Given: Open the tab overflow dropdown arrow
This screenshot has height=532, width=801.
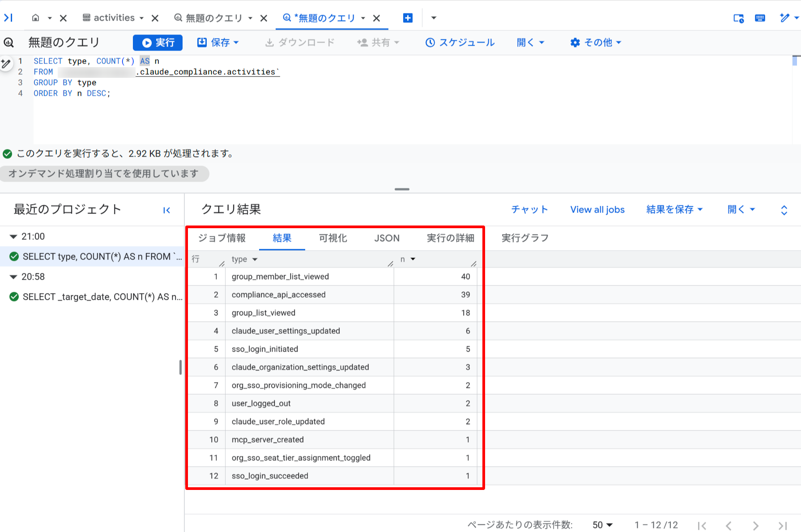Looking at the screenshot, I should pos(434,18).
